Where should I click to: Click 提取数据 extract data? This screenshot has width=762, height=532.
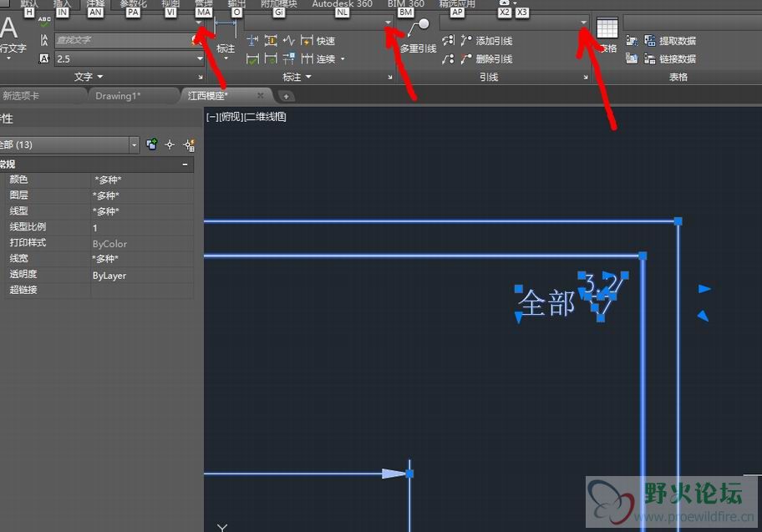(x=670, y=41)
